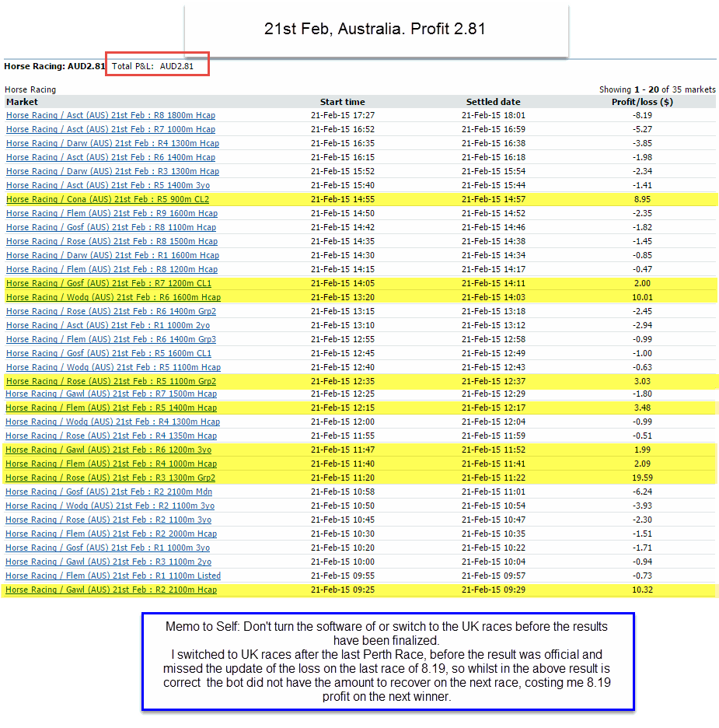The image size is (719, 728).
Task: Click the Rose R3 1300m Grp2 link
Action: point(111,478)
